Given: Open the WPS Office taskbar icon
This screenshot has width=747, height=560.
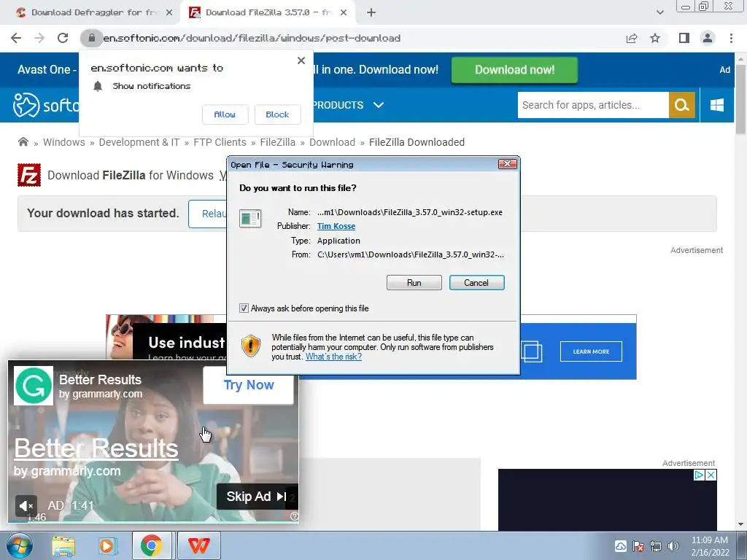Looking at the screenshot, I should click(x=198, y=545).
